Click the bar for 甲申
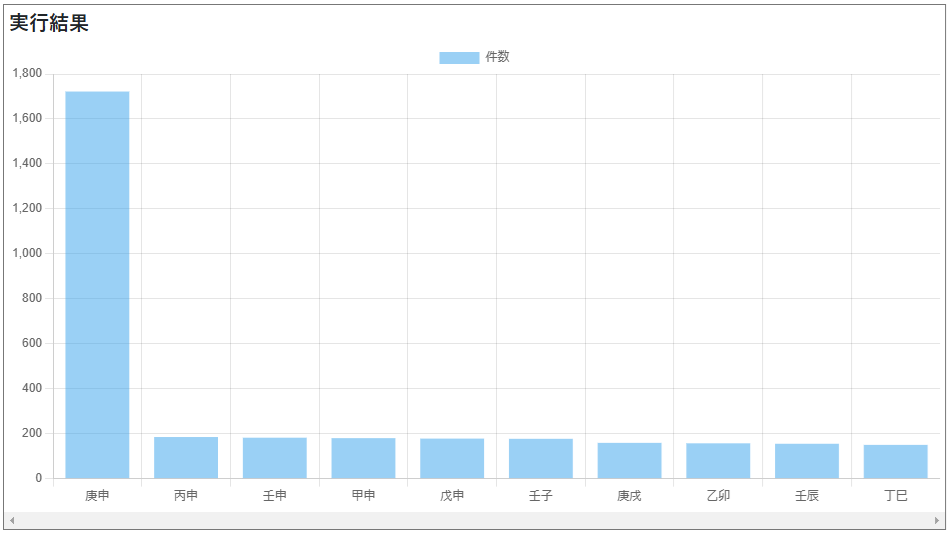950x533 pixels. 363,458
